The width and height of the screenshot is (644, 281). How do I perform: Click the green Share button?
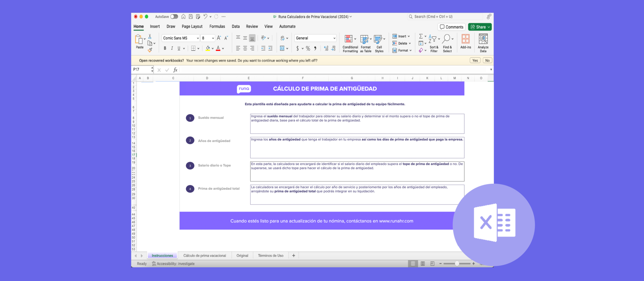pyautogui.click(x=480, y=27)
